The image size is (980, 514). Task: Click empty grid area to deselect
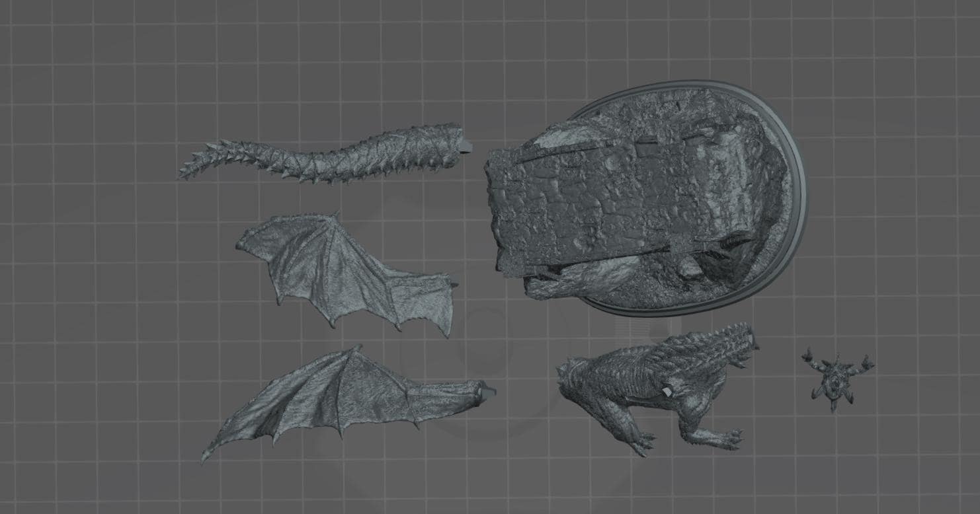99,297
